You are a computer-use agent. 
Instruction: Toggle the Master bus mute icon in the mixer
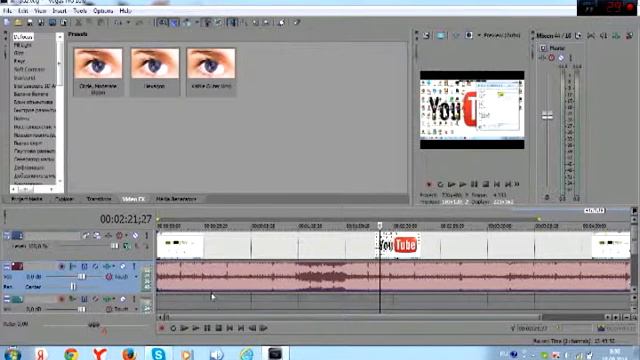click(561, 58)
